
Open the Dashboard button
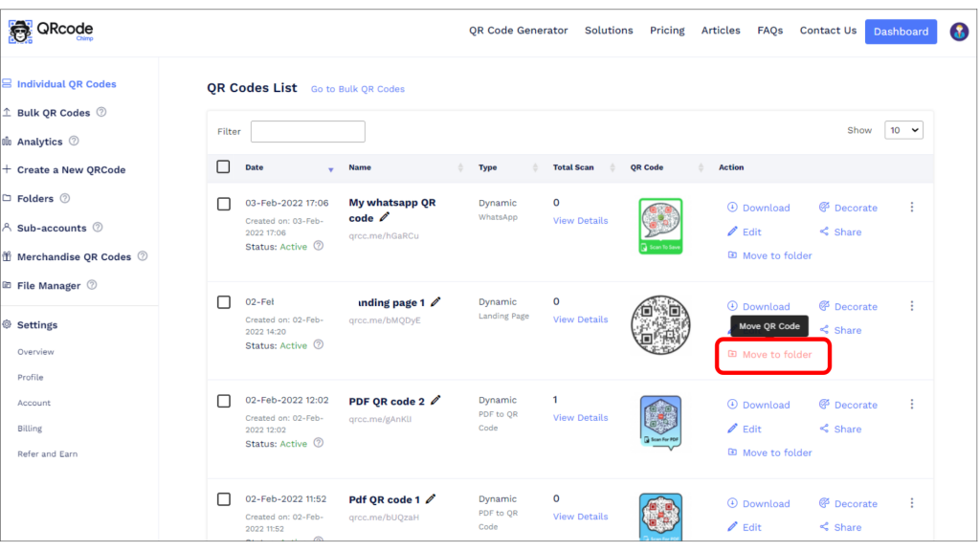click(901, 31)
